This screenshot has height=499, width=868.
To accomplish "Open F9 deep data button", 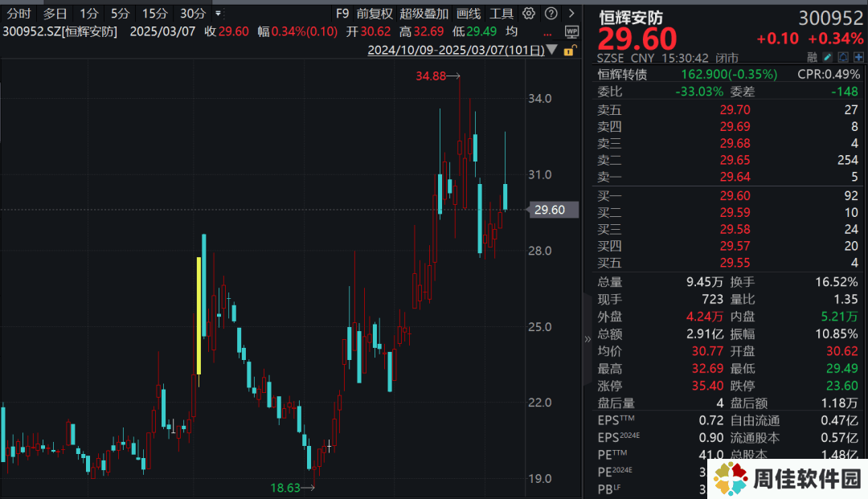I will [x=342, y=14].
